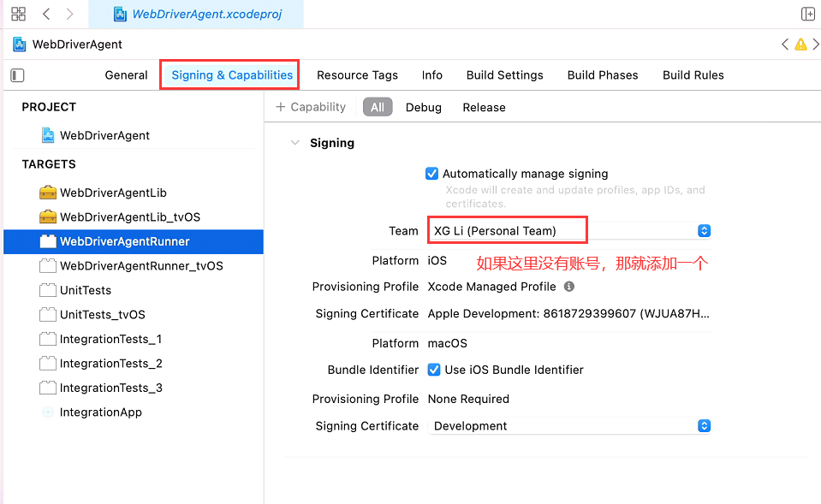821x504 pixels.
Task: Toggle the targets list sidebar
Action: (17, 75)
